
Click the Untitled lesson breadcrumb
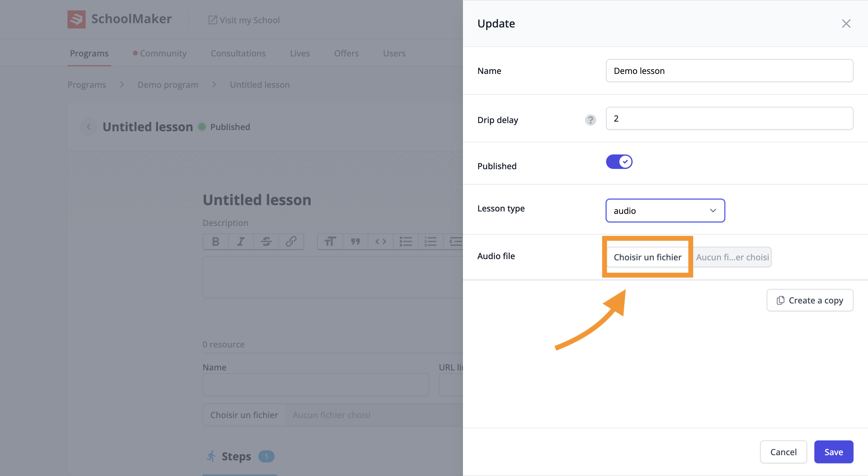click(x=260, y=84)
